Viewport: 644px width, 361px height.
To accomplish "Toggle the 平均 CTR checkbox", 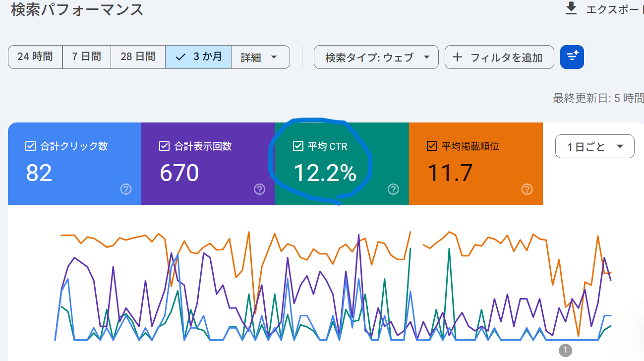I will [x=298, y=146].
